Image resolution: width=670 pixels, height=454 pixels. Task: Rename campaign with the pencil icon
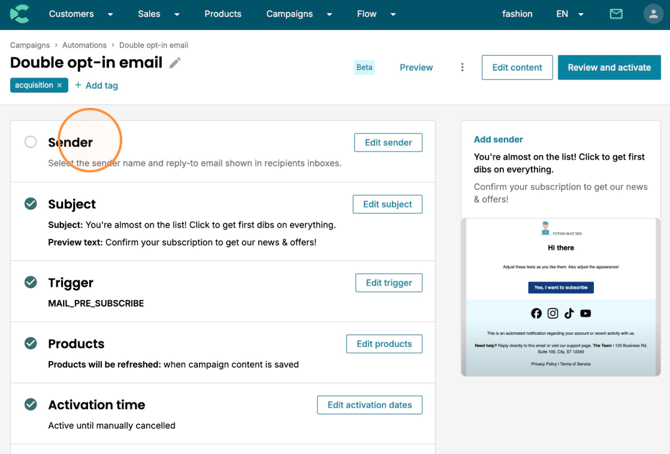(x=175, y=63)
